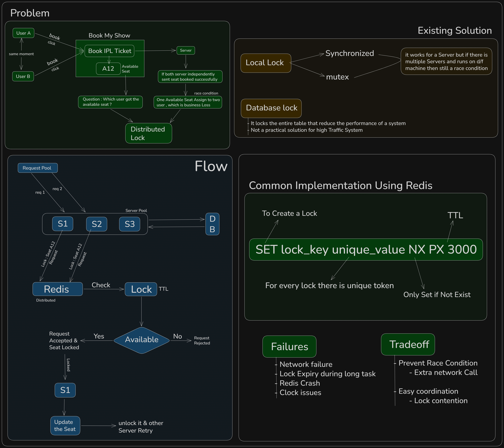This screenshot has height=448, width=504.
Task: Click the 'No' branch label
Action: (177, 336)
